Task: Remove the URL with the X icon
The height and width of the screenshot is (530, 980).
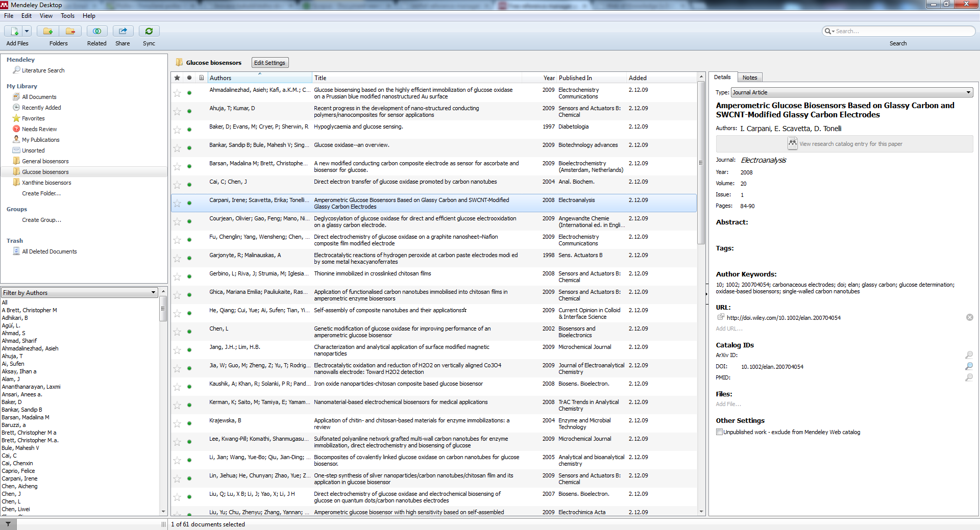Action: point(969,317)
